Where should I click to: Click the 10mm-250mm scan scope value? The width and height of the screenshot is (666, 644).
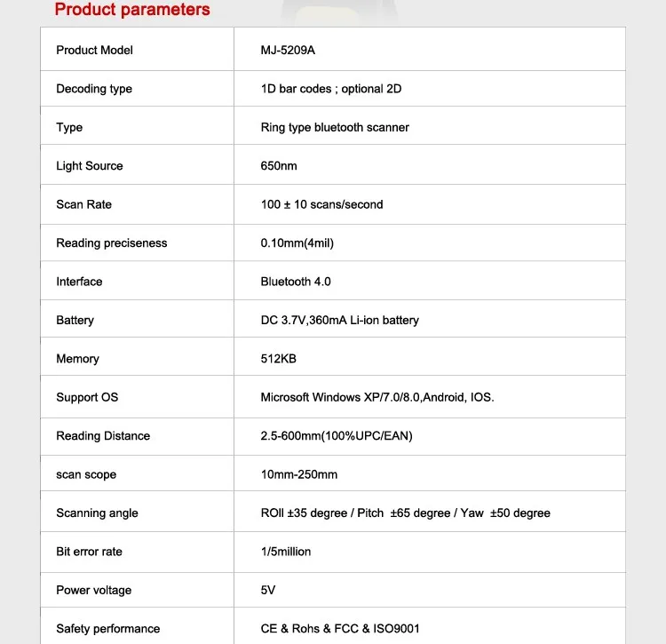[299, 474]
